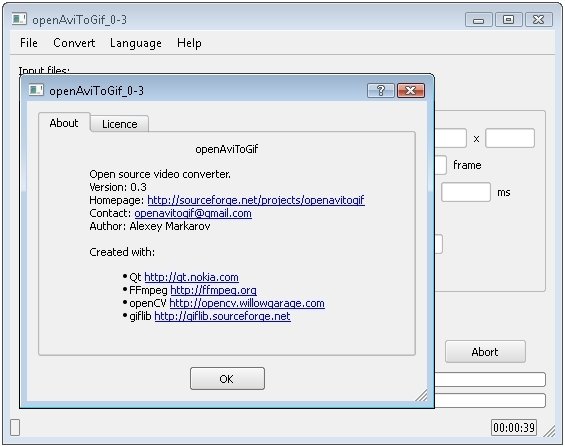This screenshot has width=565, height=447.
Task: Switch to the Licence tab
Action: tap(120, 124)
